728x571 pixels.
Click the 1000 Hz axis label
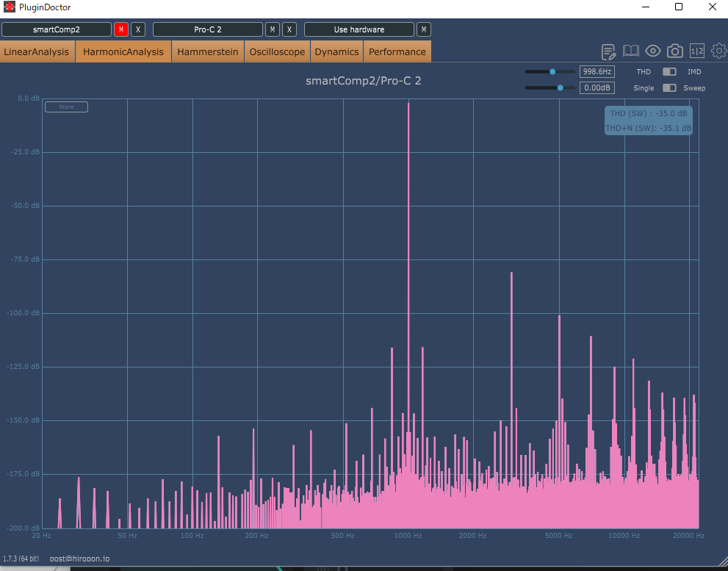408,535
